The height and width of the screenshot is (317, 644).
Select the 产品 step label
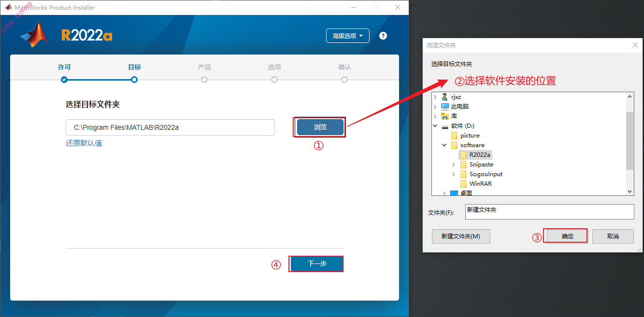204,67
